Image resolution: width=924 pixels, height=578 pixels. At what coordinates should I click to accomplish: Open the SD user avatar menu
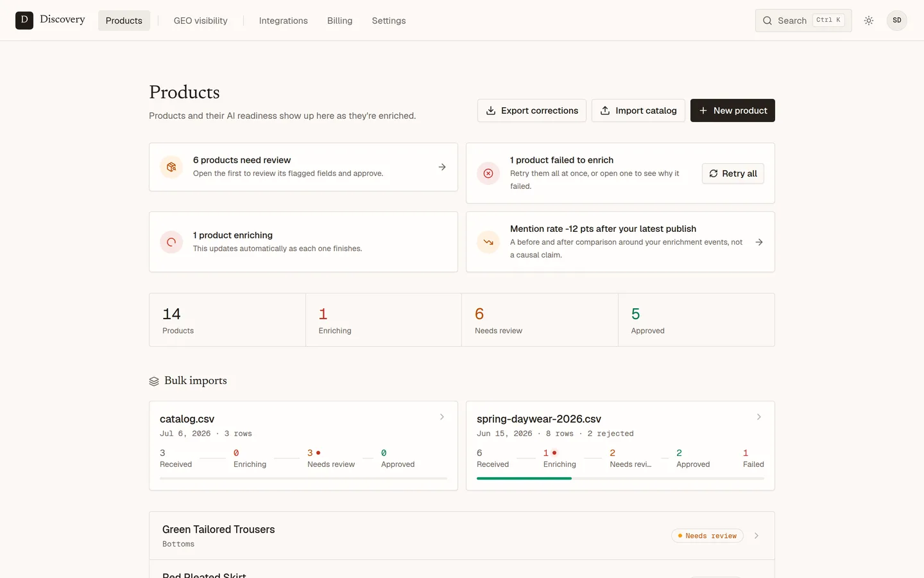pyautogui.click(x=897, y=21)
